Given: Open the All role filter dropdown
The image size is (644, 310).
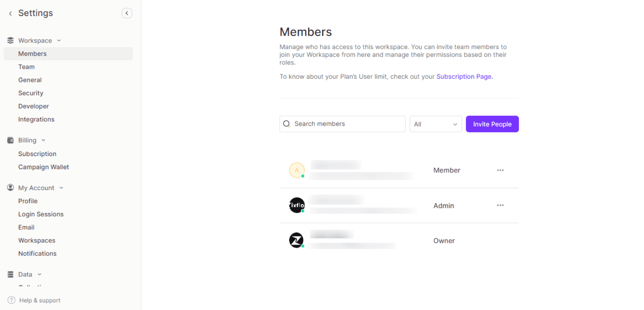Looking at the screenshot, I should coord(435,124).
